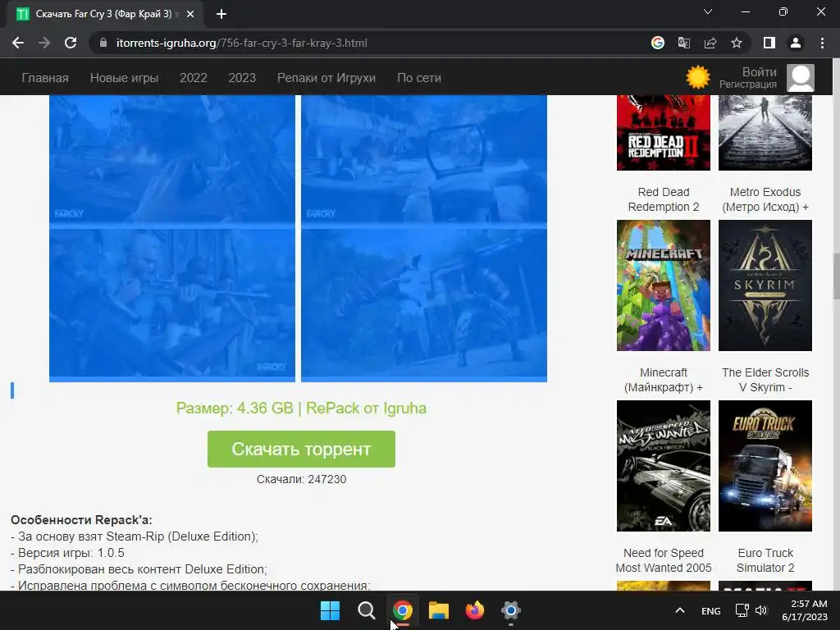Open Chrome three-dot menu

click(822, 43)
